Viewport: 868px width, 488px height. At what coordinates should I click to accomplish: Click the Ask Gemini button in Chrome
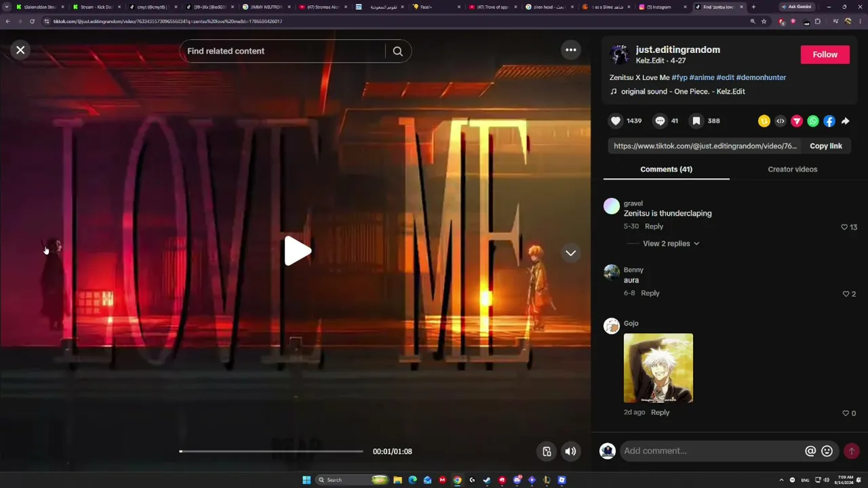[x=796, y=7]
